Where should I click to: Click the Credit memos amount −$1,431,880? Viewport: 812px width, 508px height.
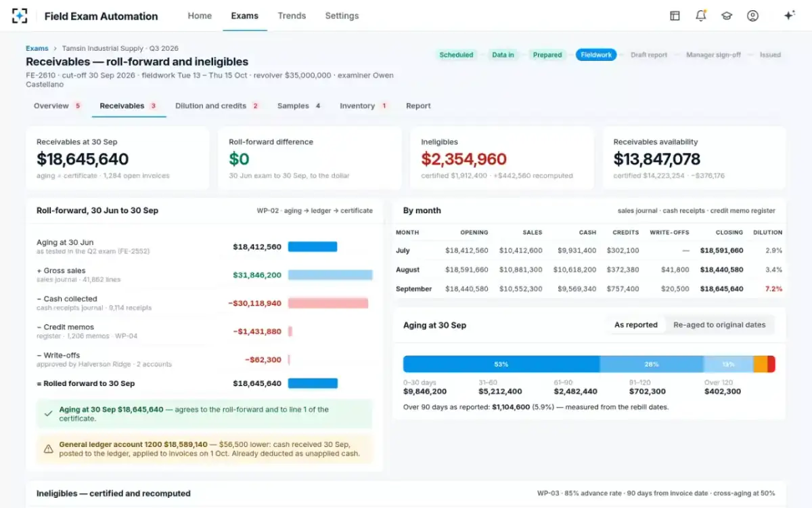click(257, 332)
